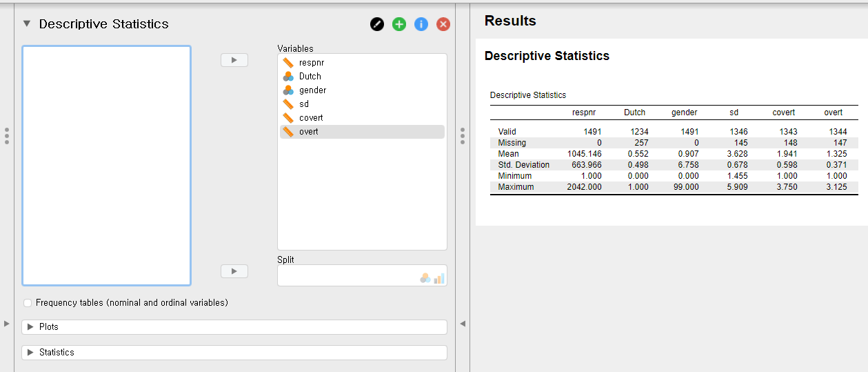868x372 pixels.
Task: Open the blue info help icon
Action: pos(421,24)
